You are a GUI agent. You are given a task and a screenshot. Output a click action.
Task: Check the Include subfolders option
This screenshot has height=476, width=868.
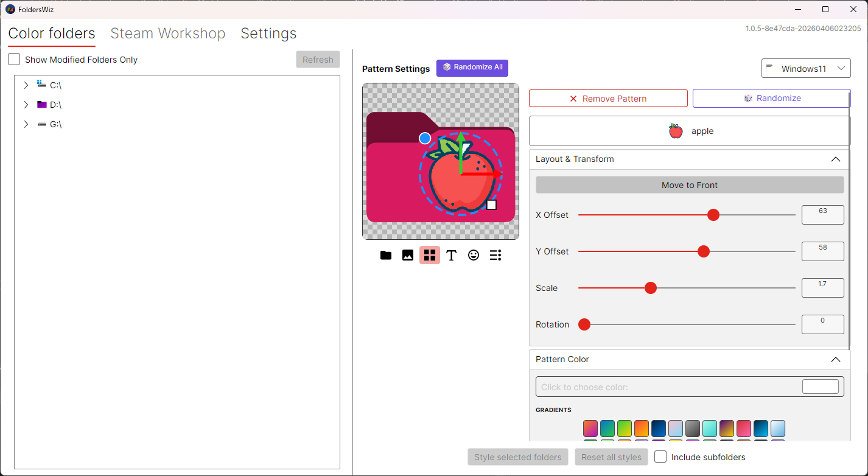point(660,457)
